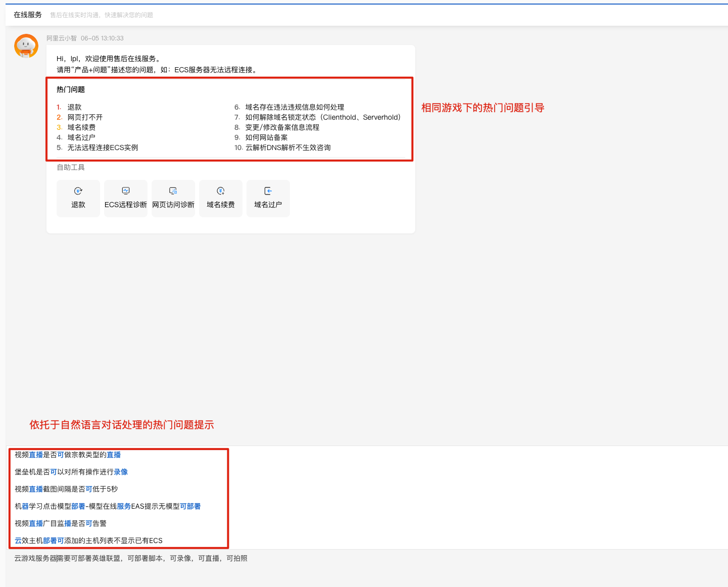Image resolution: width=728 pixels, height=587 pixels.
Task: Click 云解析DNS解析不生效咨询 question
Action: click(288, 148)
